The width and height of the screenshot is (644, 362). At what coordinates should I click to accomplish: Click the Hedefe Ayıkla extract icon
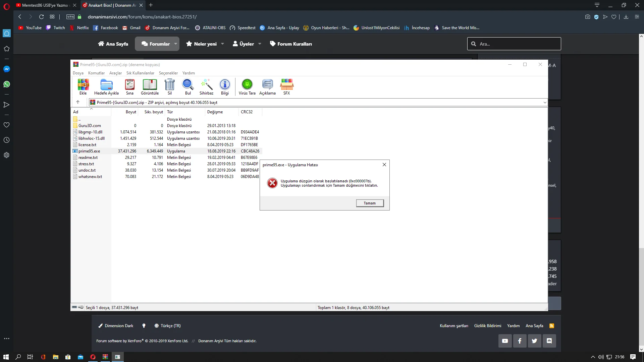106,87
